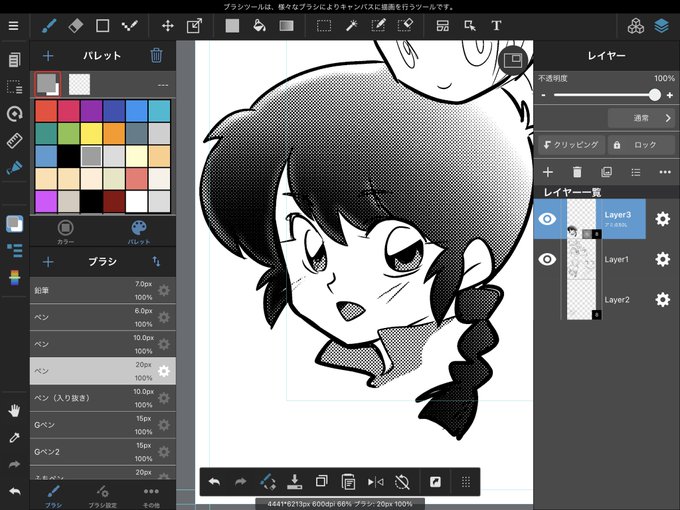The width and height of the screenshot is (680, 510).
Task: Toggle the foreground/background color icon in sidebar
Action: (x=14, y=224)
